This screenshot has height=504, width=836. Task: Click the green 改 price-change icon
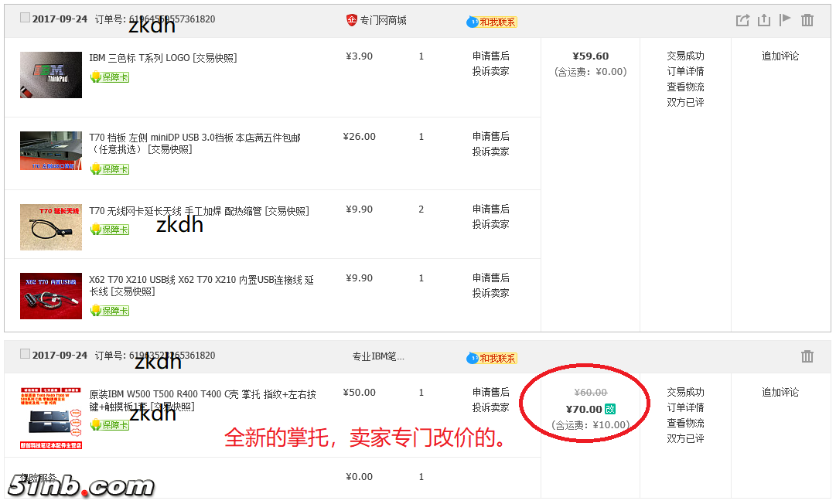[x=610, y=409]
